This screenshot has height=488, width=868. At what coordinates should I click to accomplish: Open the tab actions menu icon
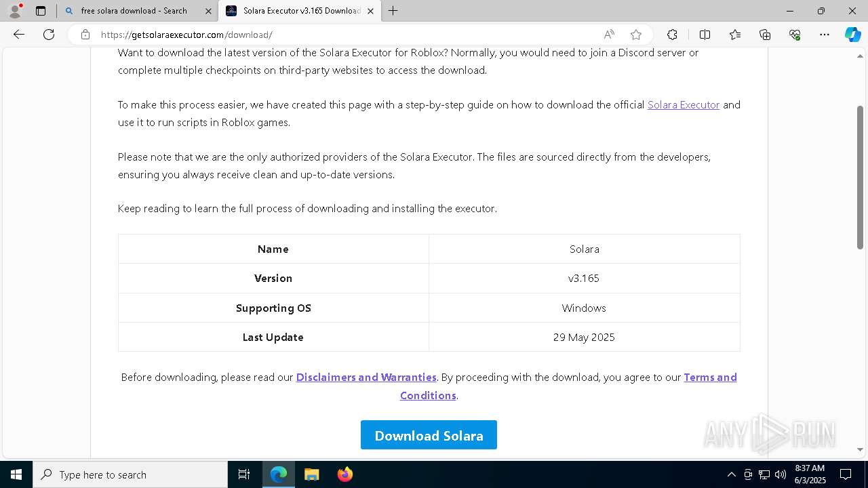click(41, 11)
